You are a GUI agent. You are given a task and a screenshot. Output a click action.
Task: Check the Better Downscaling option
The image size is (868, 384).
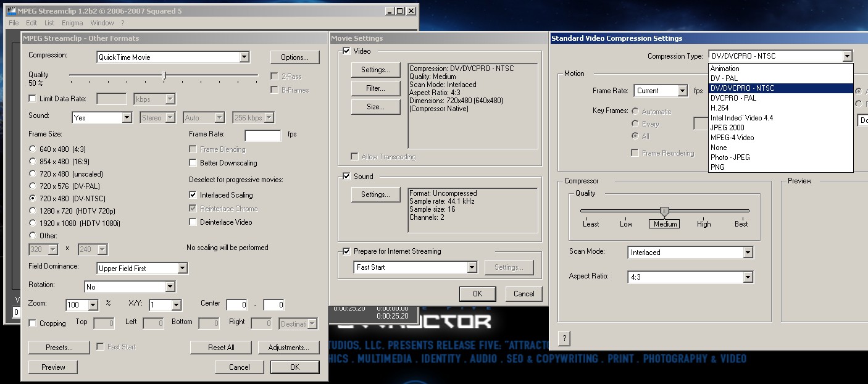(193, 163)
